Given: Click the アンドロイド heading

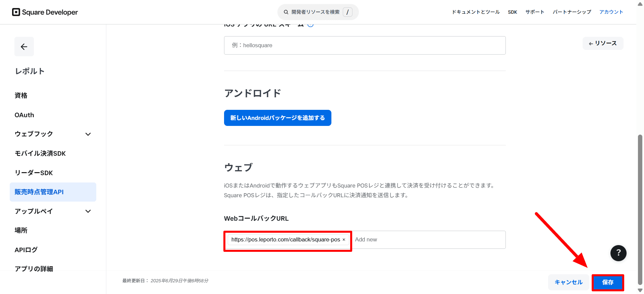Looking at the screenshot, I should [253, 93].
